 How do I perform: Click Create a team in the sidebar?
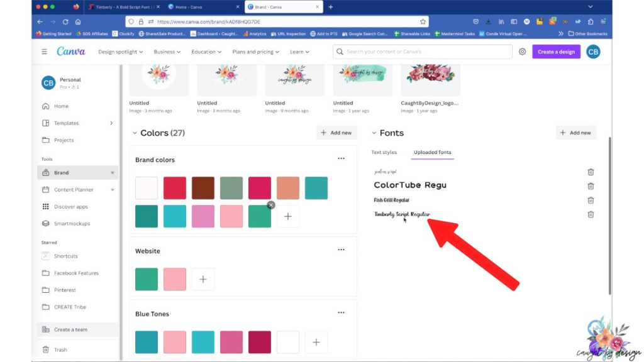click(77, 329)
